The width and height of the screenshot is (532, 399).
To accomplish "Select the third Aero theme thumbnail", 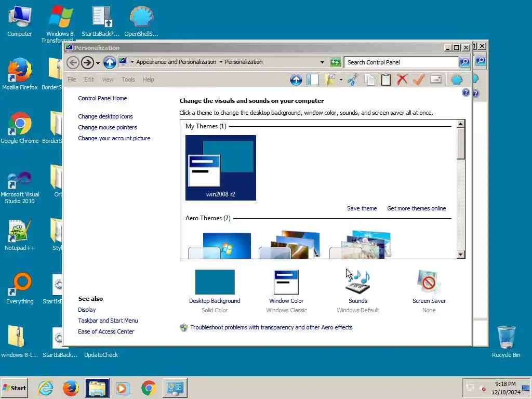I will 360,245.
